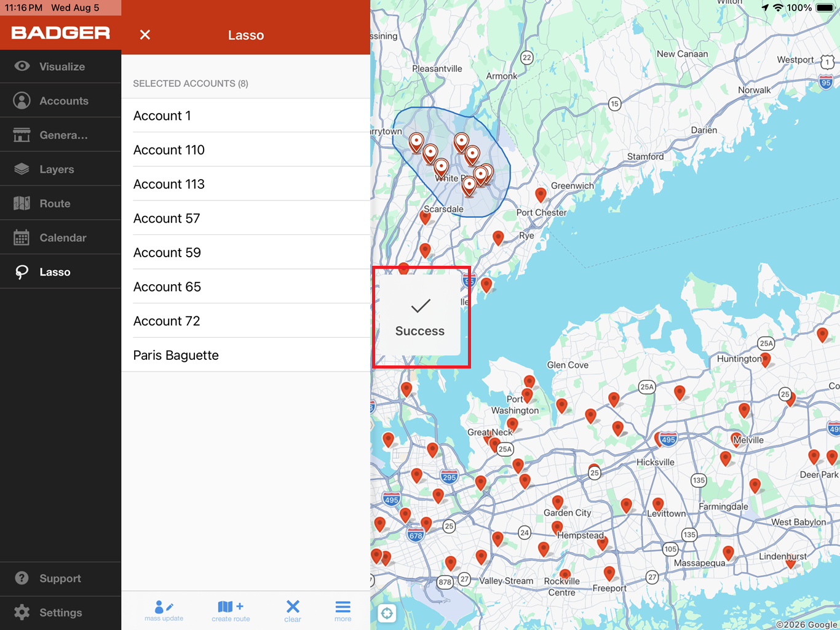840x630 pixels.
Task: Tap the map pin at Levittown
Action: coord(657,505)
